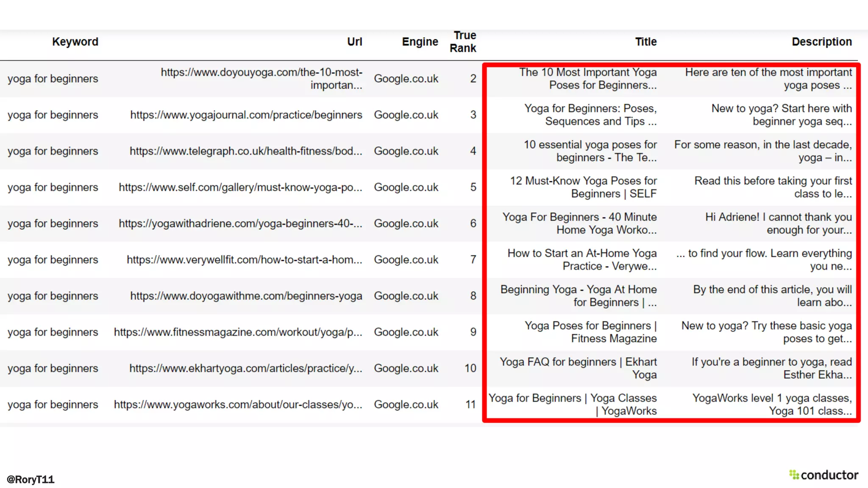Open the yogajournal.com practice beginners URL
The width and height of the screenshot is (868, 488).
click(246, 115)
